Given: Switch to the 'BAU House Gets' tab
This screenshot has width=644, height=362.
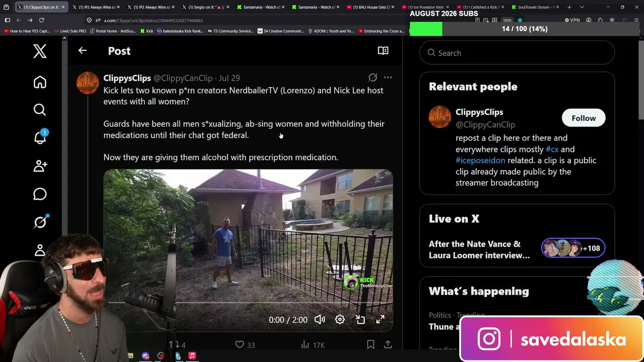Looking at the screenshot, I should coord(370,7).
